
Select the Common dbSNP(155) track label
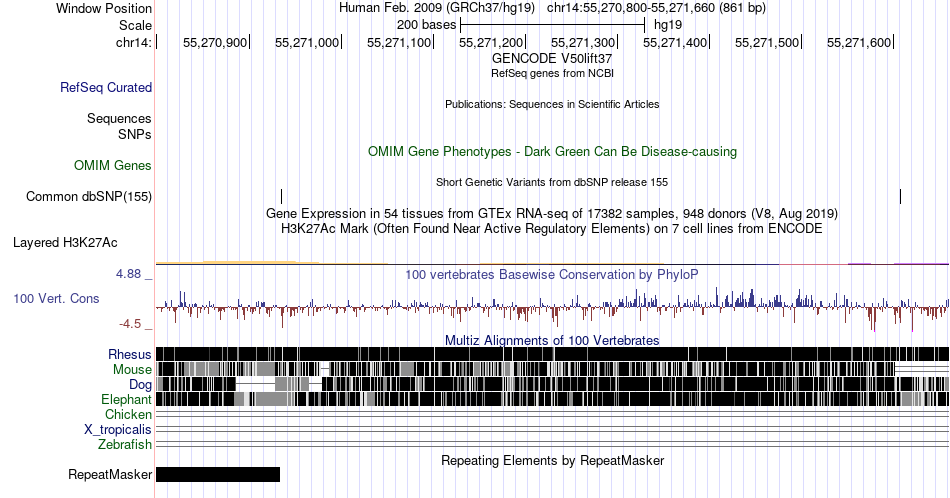(89, 196)
